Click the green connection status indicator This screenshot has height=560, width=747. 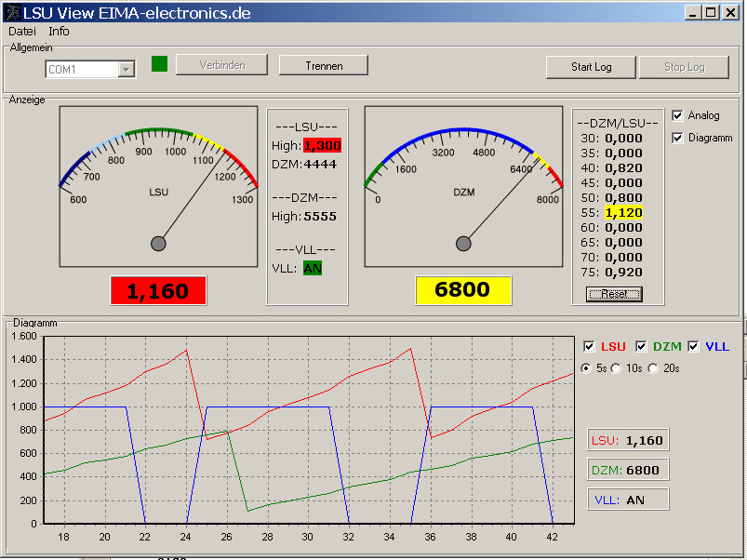tap(160, 64)
